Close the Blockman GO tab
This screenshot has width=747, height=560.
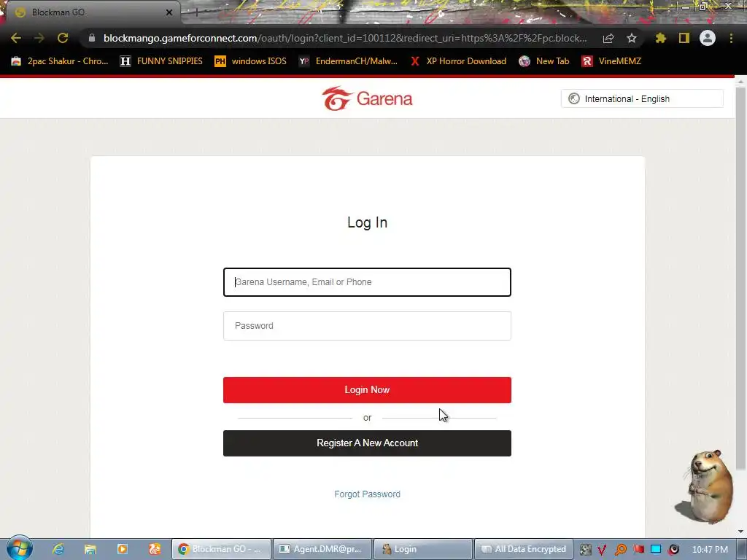[x=169, y=12]
